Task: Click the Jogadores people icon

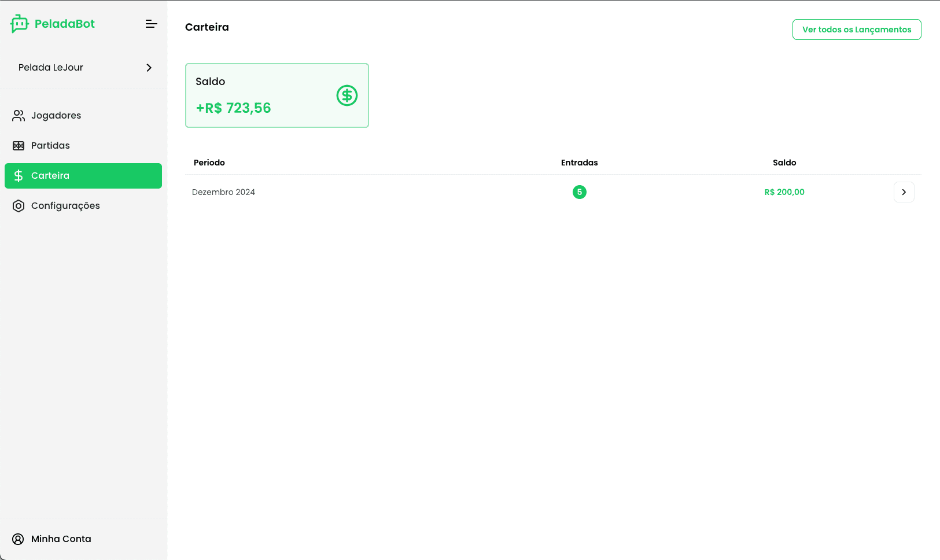Action: [x=19, y=116]
